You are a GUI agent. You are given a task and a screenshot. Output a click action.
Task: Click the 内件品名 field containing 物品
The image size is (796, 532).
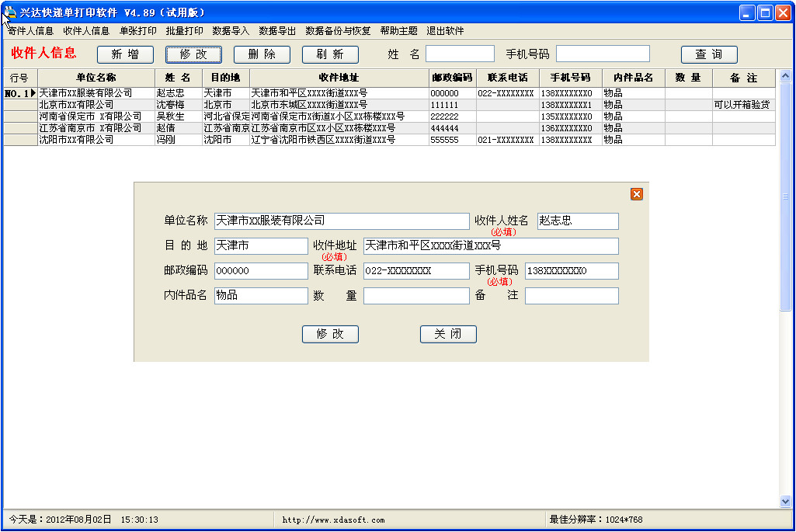[x=261, y=295]
